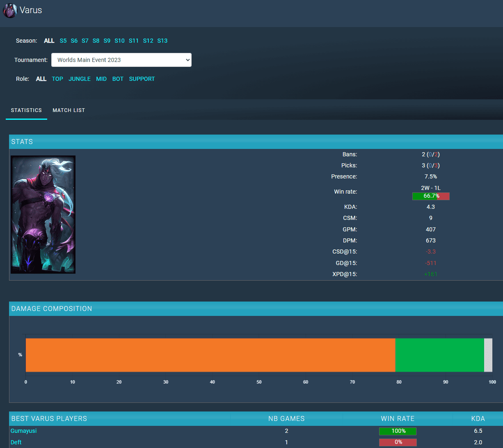Open Deft player page
The height and width of the screenshot is (448, 503).
coord(16,442)
